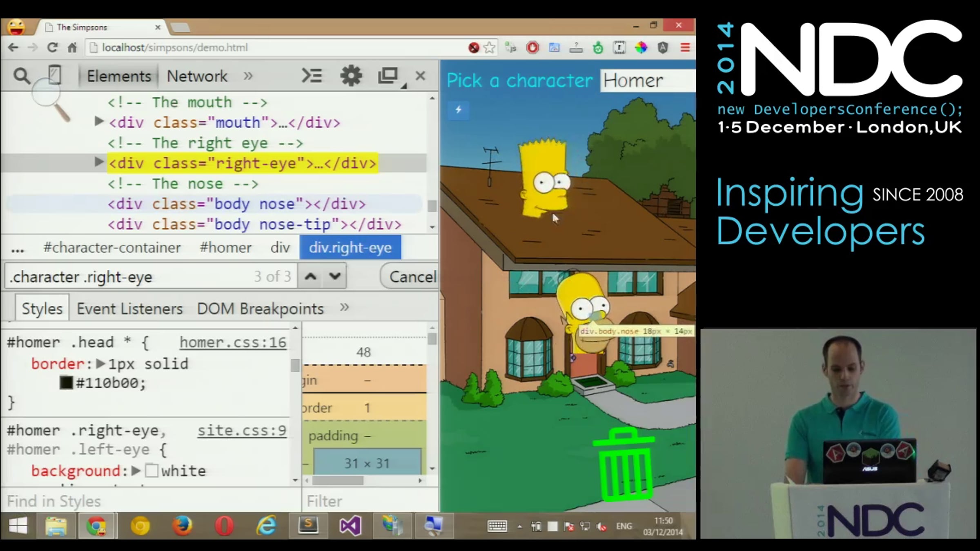The width and height of the screenshot is (980, 551).
Task: Click the Styles pane scrollbar thumb
Action: click(295, 365)
